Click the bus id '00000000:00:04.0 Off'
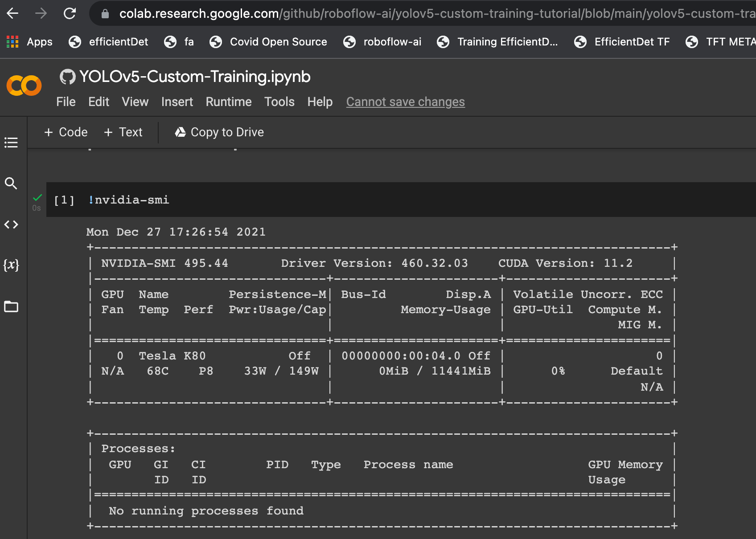The width and height of the screenshot is (756, 539). click(x=416, y=356)
